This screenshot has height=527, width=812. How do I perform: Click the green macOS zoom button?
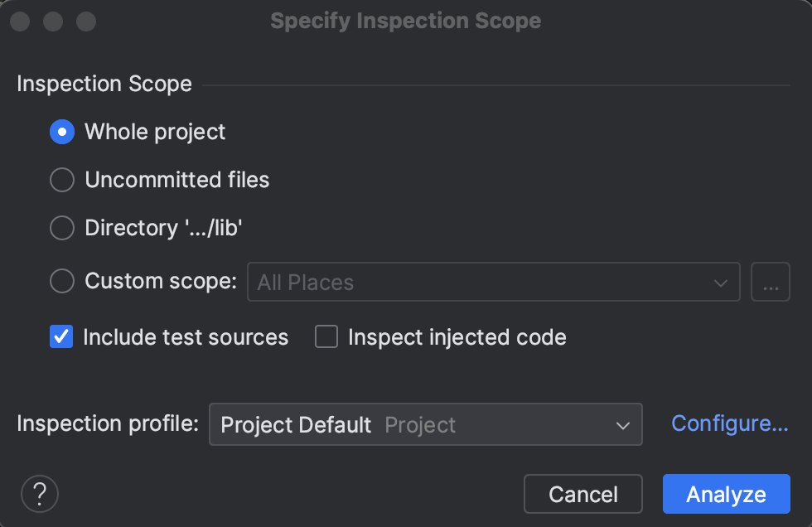85,21
